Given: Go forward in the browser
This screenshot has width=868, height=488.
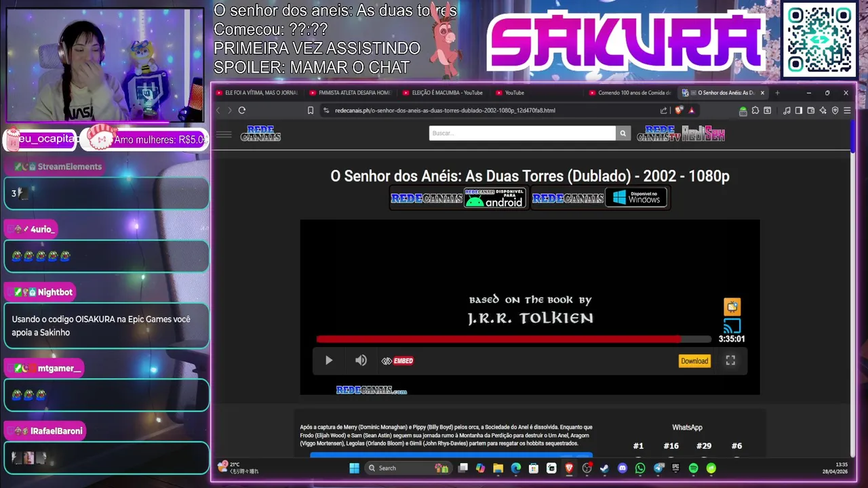Looking at the screenshot, I should (229, 110).
